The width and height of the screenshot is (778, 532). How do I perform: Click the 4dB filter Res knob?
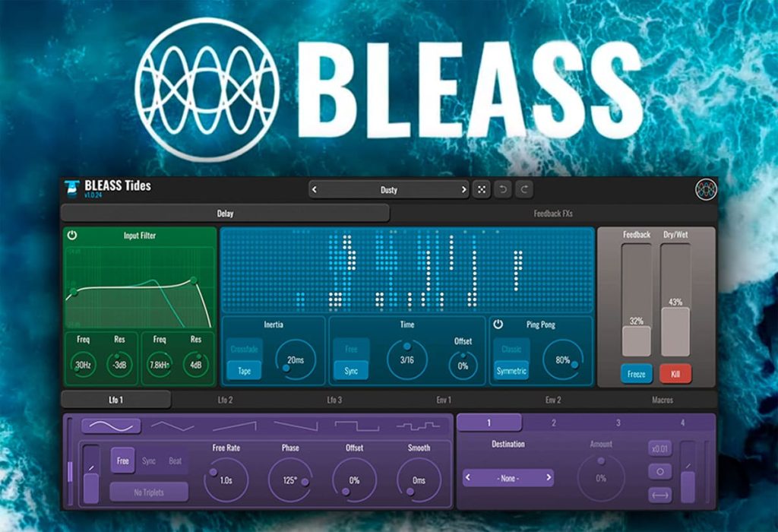pos(196,365)
